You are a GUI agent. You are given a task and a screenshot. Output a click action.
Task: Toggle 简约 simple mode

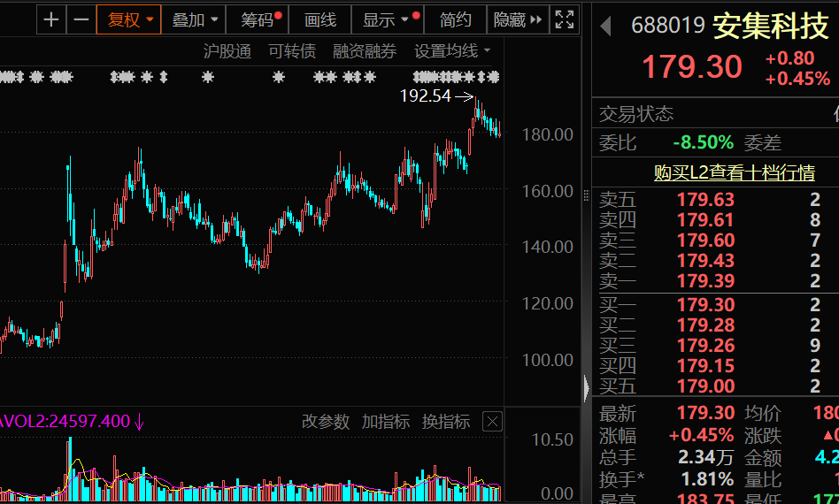tap(455, 19)
